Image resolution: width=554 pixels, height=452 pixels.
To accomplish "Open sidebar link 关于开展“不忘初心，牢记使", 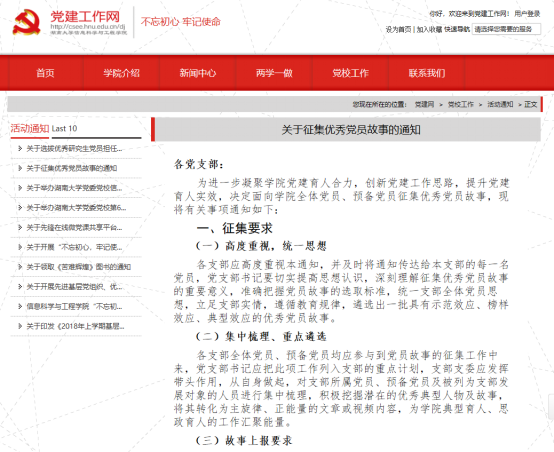I will (x=74, y=247).
